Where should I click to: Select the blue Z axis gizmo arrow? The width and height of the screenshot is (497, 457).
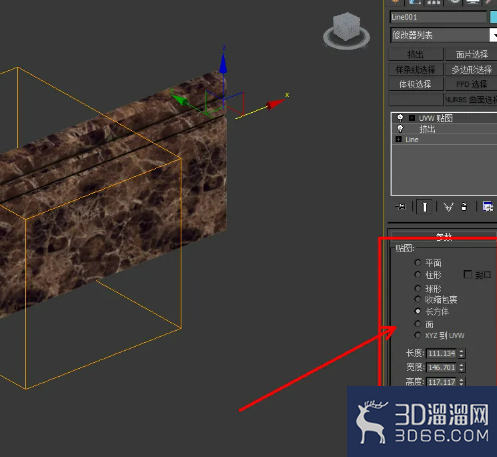[x=223, y=63]
